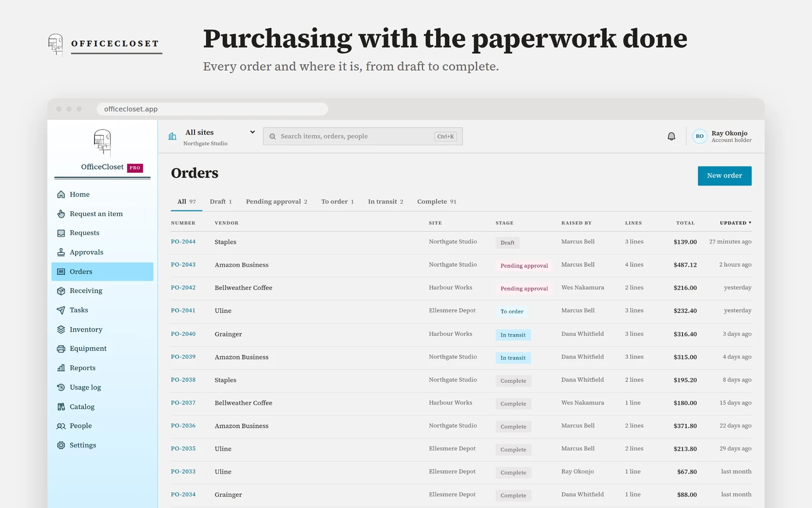Click the search magnifier icon
812x508 pixels.
(273, 137)
